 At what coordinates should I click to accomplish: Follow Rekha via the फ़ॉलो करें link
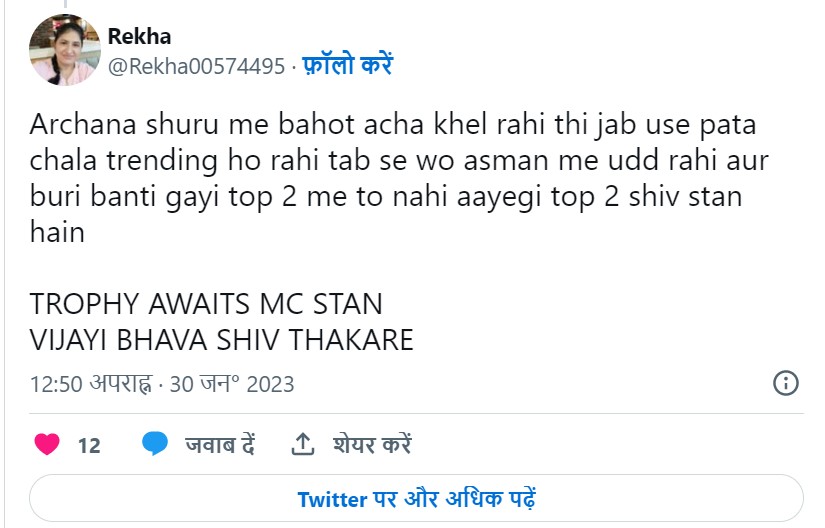pos(348,66)
